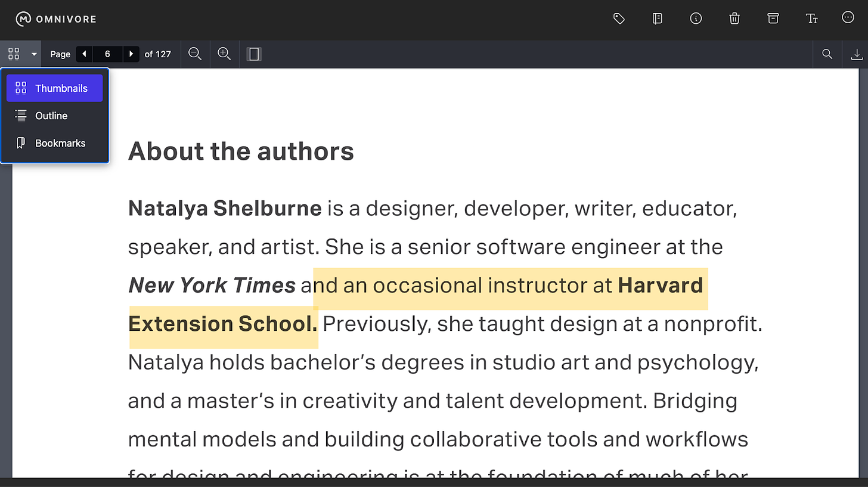Click the Omnivore logo
Image resolution: width=868 pixels, height=487 pixels.
(55, 19)
